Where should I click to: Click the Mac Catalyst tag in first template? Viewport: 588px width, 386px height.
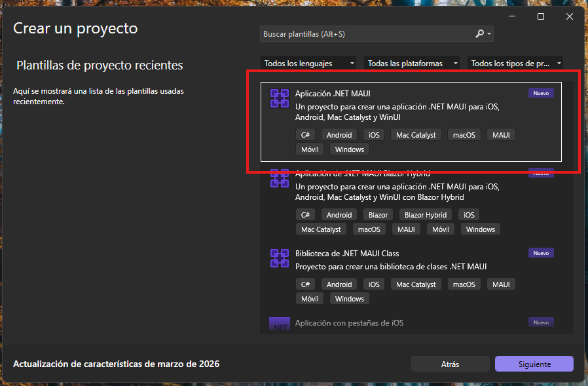click(x=416, y=135)
